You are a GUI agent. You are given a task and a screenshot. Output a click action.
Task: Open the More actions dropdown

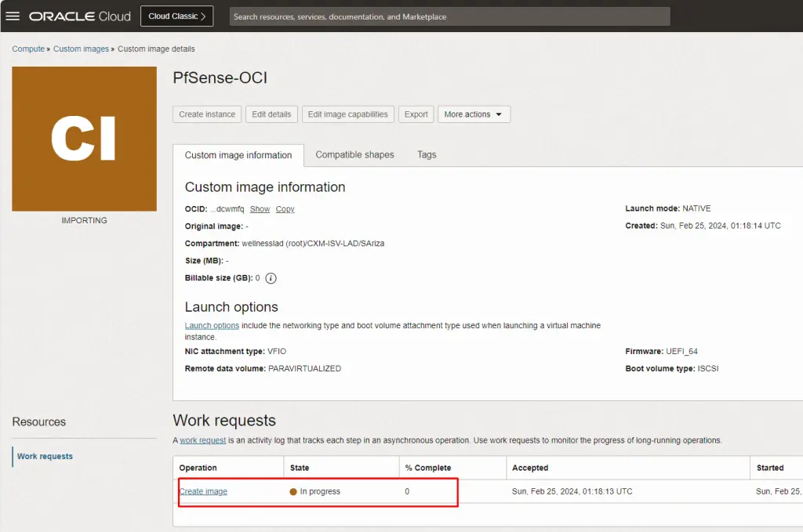click(474, 114)
